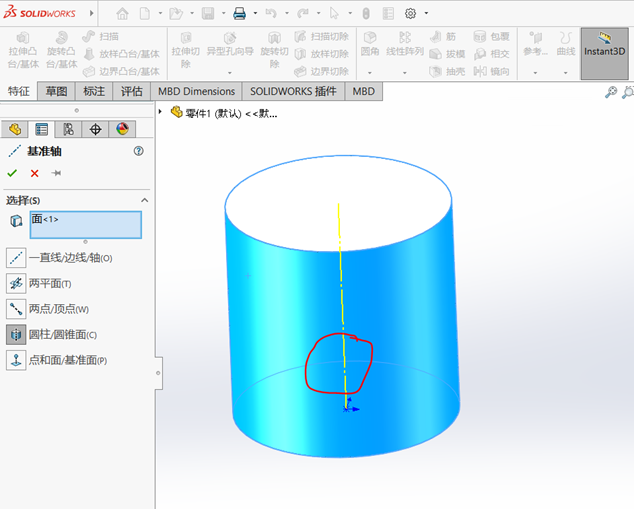Click the Open file folder icon
Screen dimensions: 634x509
click(x=176, y=14)
